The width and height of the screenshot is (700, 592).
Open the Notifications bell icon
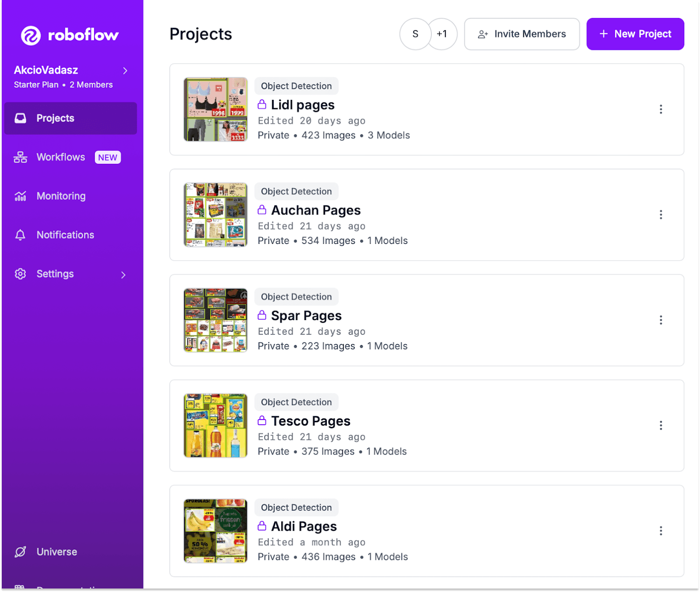(20, 235)
